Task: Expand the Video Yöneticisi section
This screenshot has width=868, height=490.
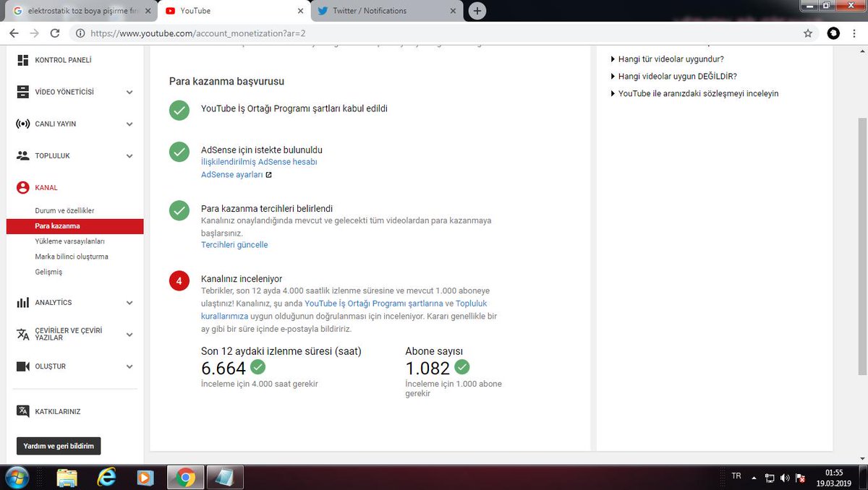Action: point(129,92)
